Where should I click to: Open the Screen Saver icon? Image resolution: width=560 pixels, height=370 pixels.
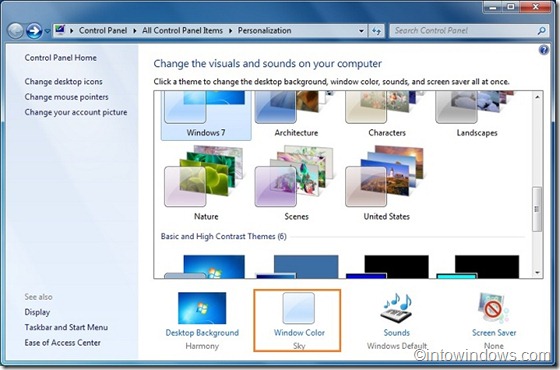(x=494, y=308)
